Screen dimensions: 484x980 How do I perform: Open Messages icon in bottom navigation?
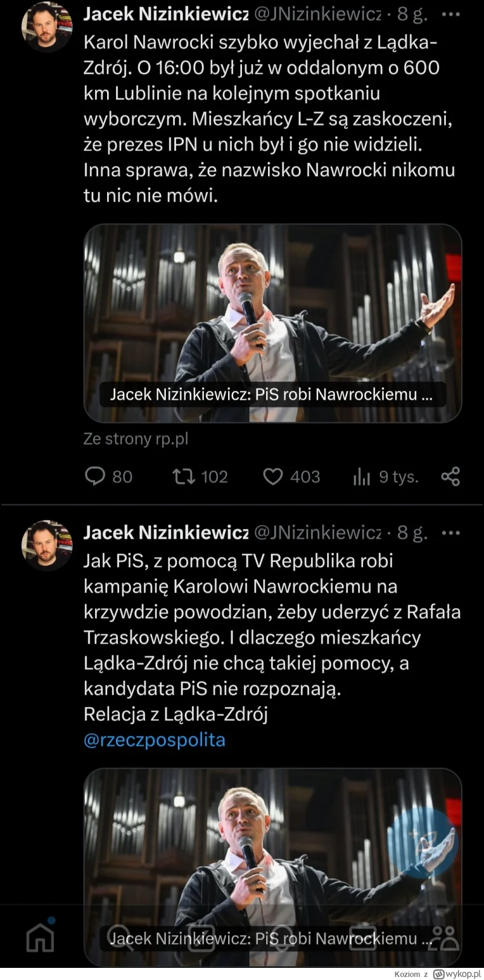coord(363,937)
